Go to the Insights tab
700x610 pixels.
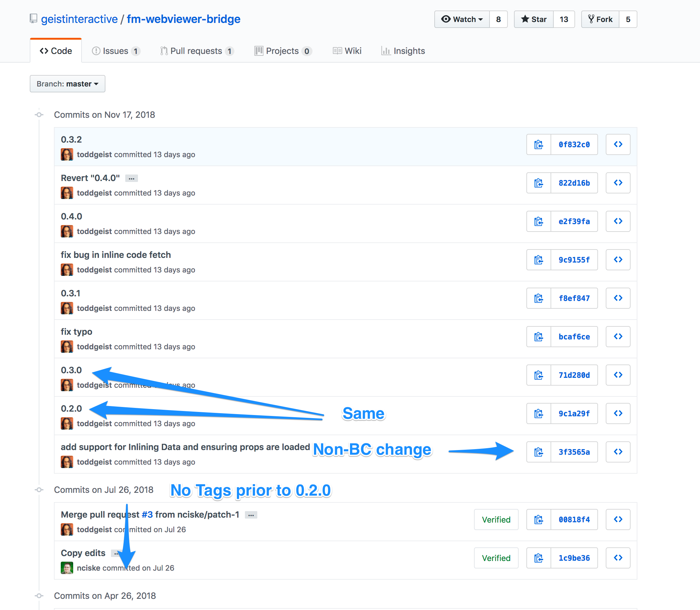click(x=403, y=51)
